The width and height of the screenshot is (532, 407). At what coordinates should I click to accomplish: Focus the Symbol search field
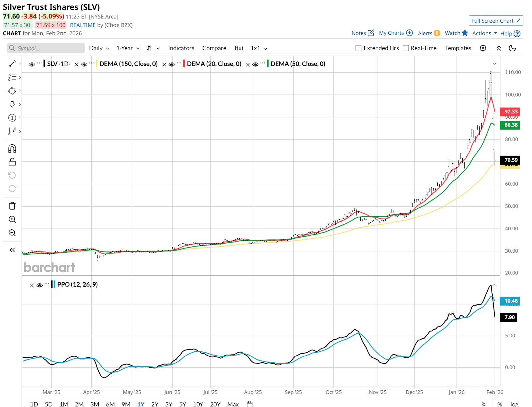(x=46, y=48)
